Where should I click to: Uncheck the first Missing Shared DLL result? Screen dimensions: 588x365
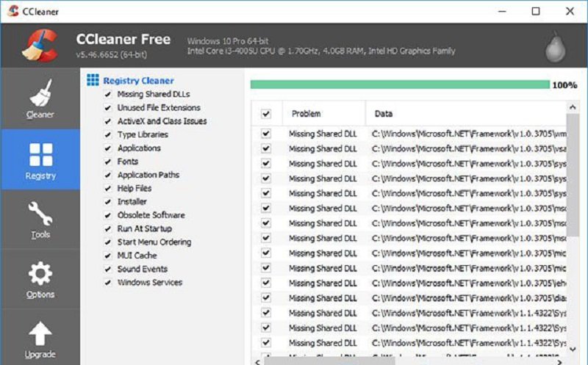pyautogui.click(x=266, y=134)
